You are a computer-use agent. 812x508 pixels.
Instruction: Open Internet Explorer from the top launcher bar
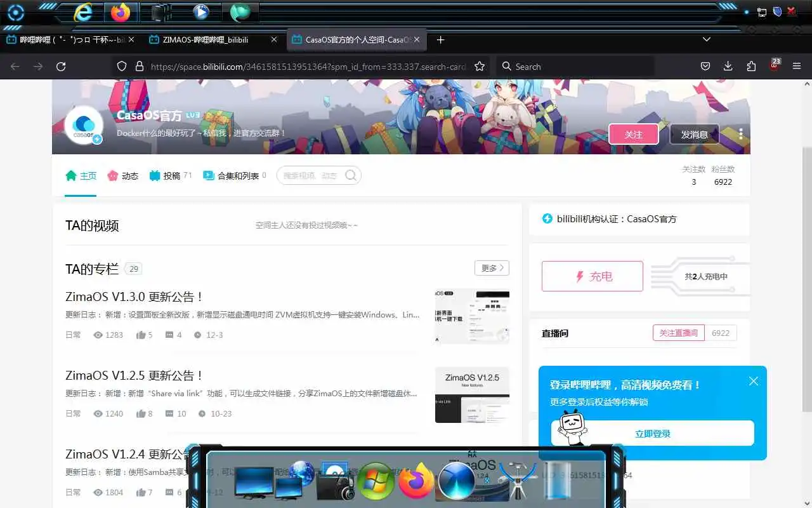point(82,12)
